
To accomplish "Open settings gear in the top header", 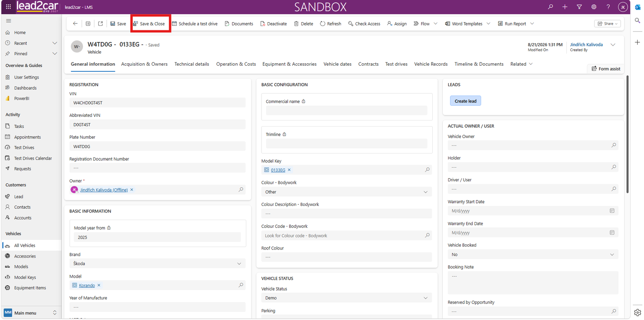I will coord(594,7).
